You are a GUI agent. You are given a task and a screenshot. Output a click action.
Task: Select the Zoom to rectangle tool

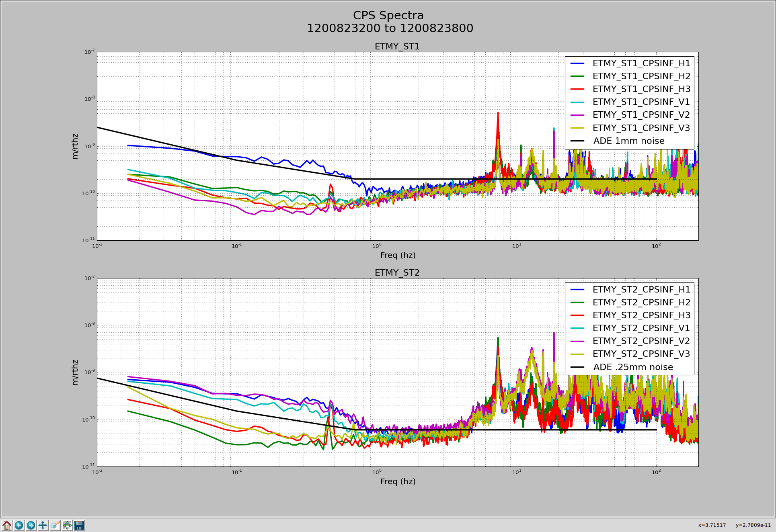pos(55,525)
